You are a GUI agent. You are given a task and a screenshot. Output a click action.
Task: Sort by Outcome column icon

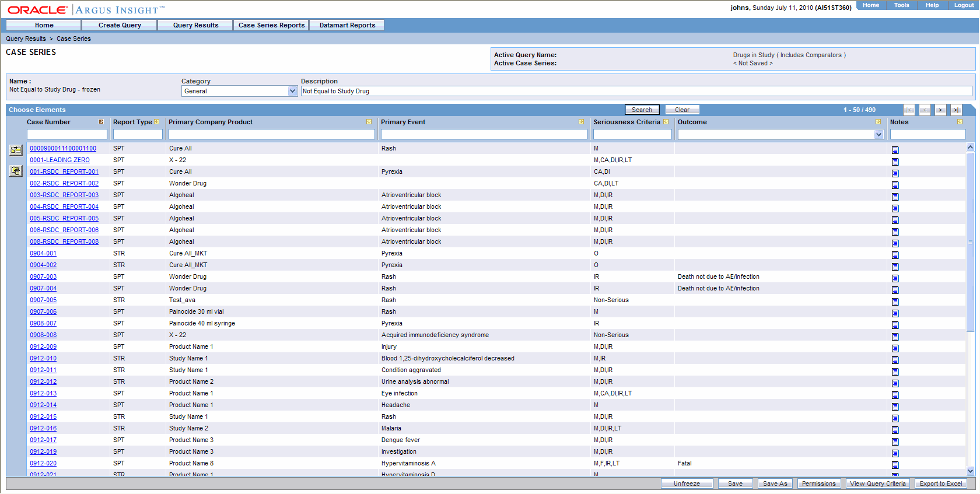click(x=878, y=122)
